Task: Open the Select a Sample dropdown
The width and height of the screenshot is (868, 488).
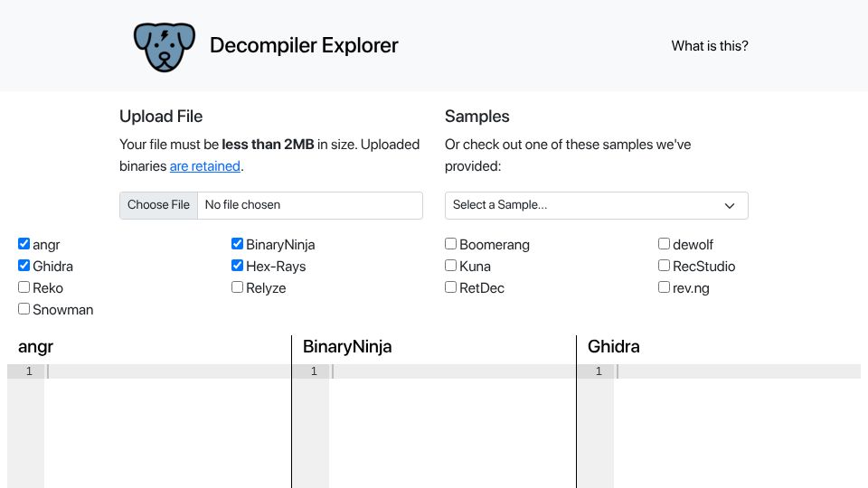Action: coord(596,205)
